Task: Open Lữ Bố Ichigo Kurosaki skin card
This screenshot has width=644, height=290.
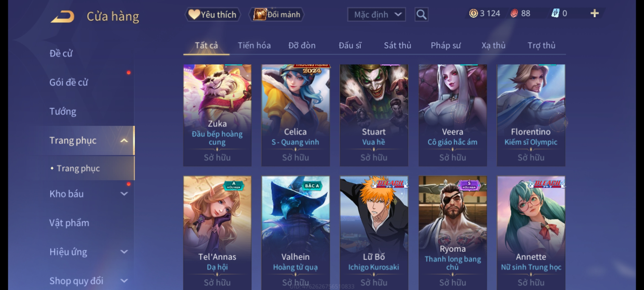Action: [374, 233]
